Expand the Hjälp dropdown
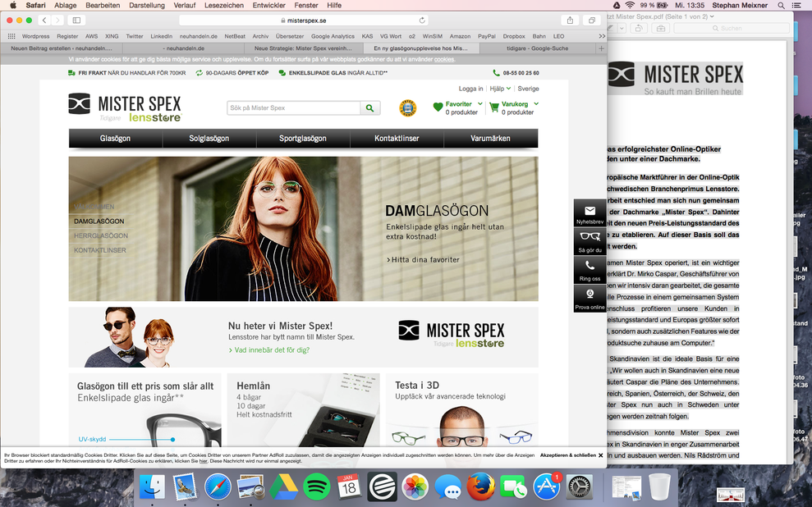This screenshot has width=812, height=507. (500, 89)
